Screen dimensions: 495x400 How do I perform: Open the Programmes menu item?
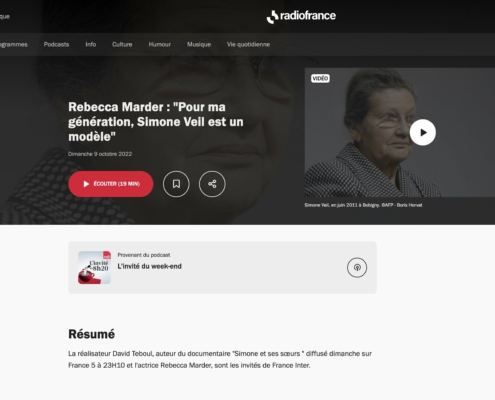14,44
